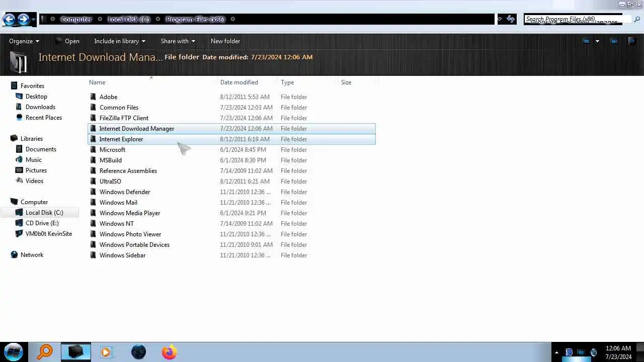The height and width of the screenshot is (362, 644).
Task: Click the Local Disk (C:) breadcrumb
Action: [x=129, y=19]
